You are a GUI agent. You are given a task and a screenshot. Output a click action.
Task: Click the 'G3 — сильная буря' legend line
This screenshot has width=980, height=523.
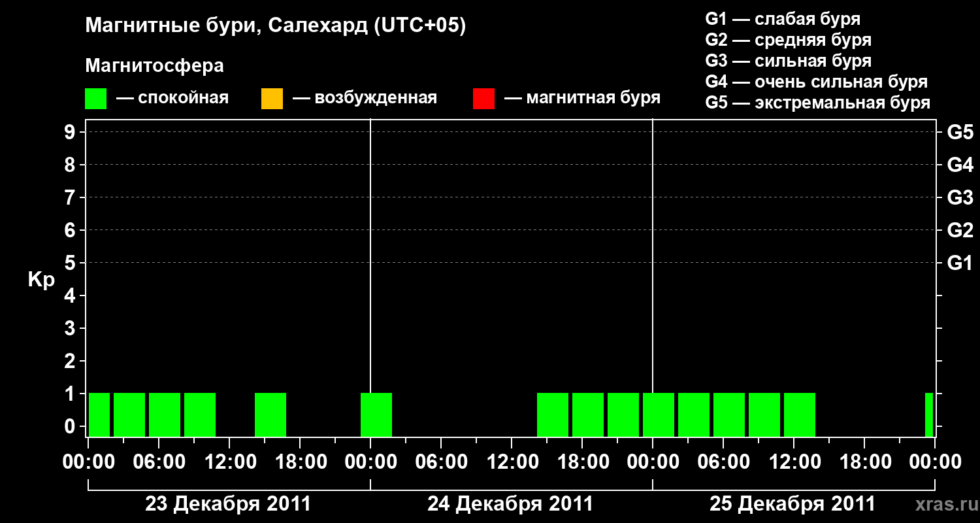(x=789, y=61)
